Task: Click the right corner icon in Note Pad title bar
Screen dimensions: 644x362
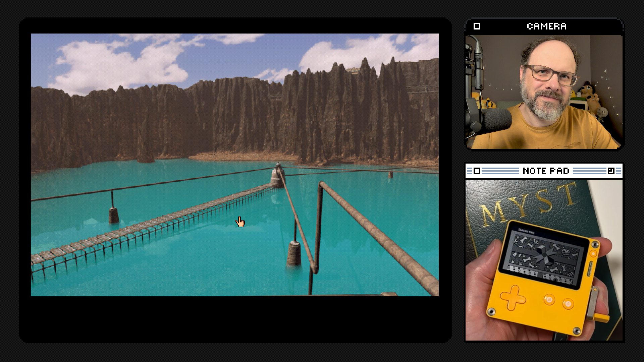Action: pyautogui.click(x=611, y=171)
